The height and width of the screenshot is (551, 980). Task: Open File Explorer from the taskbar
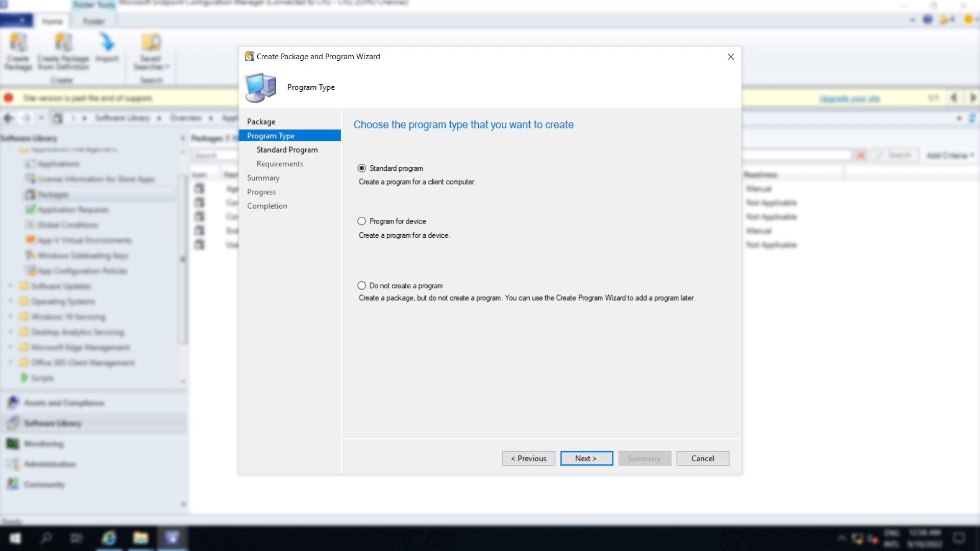[x=141, y=538]
